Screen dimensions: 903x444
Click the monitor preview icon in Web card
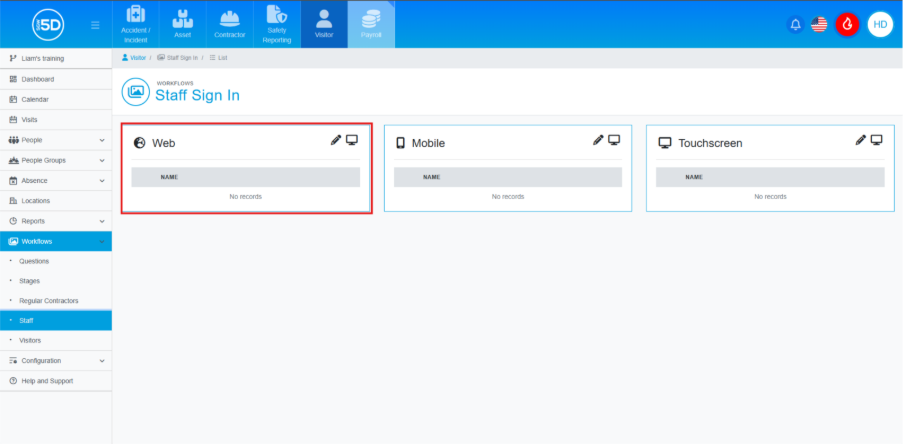(352, 140)
